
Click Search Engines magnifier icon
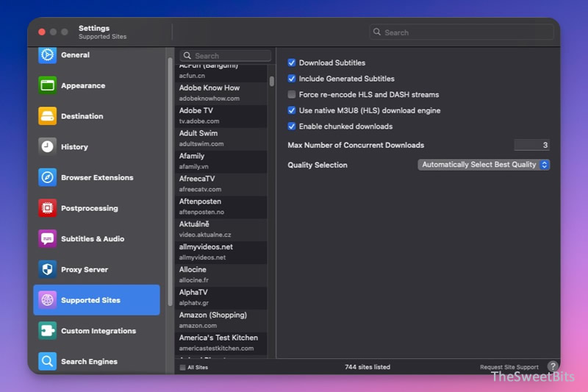pos(47,361)
